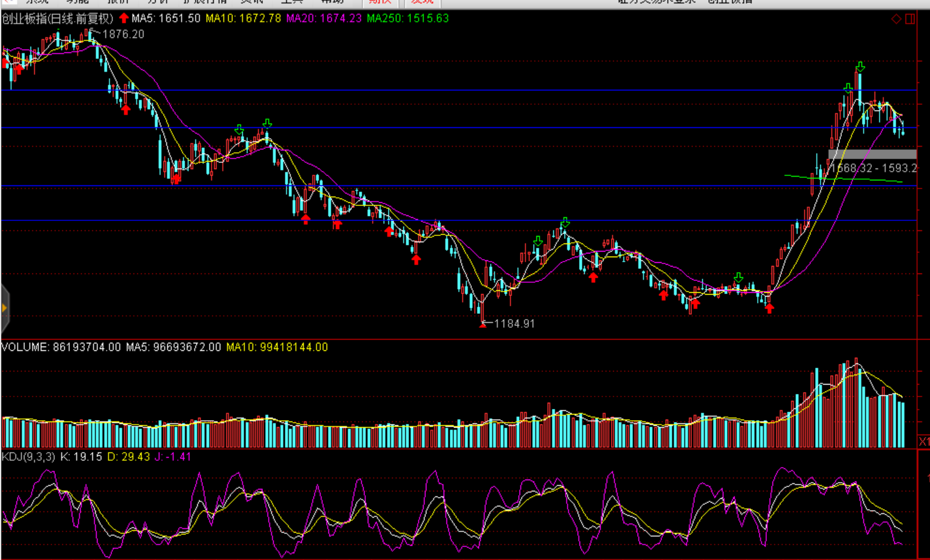Open the 发现 tab in the top bar
Viewport: 930px width, 560px height.
point(422,2)
